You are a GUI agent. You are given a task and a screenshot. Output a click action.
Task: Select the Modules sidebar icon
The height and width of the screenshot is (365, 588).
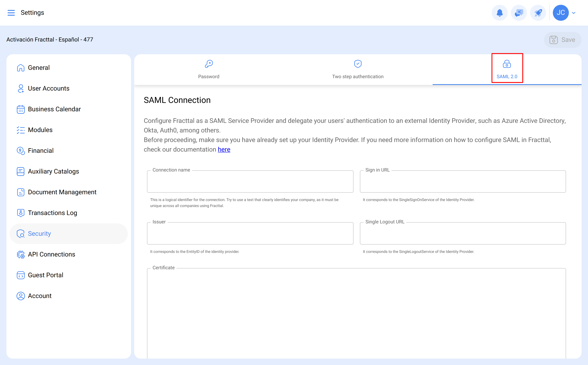click(21, 130)
